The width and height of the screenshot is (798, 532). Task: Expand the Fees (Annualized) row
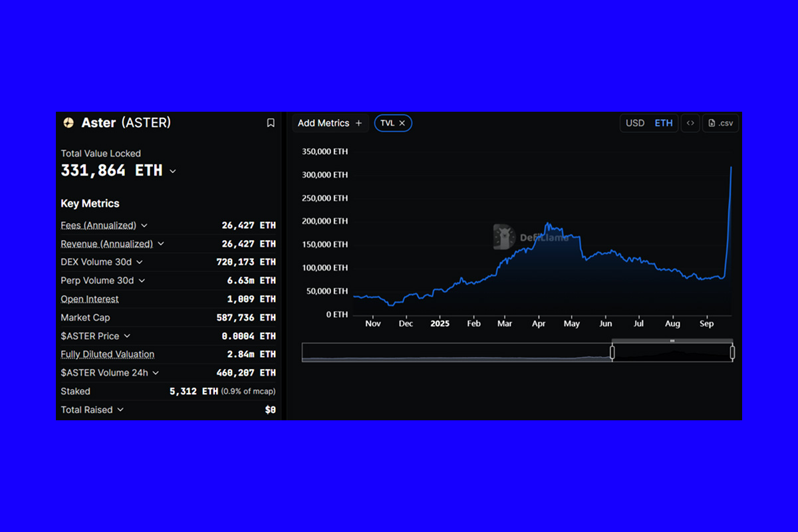144,225
